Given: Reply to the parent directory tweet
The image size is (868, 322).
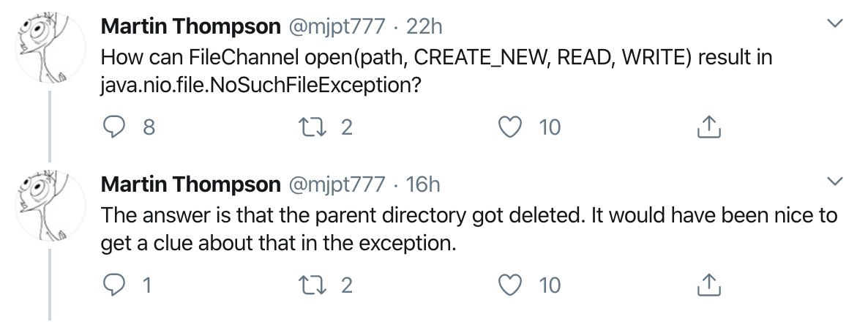Looking at the screenshot, I should click(114, 285).
